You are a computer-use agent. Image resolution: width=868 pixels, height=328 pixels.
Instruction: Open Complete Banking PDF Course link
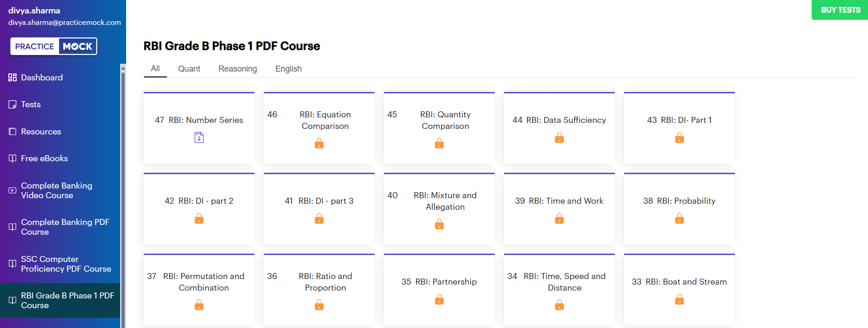pyautogui.click(x=65, y=227)
